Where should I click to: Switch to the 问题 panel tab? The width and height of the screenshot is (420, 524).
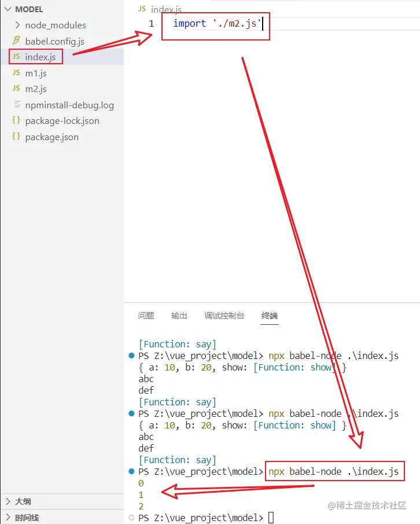(x=146, y=316)
